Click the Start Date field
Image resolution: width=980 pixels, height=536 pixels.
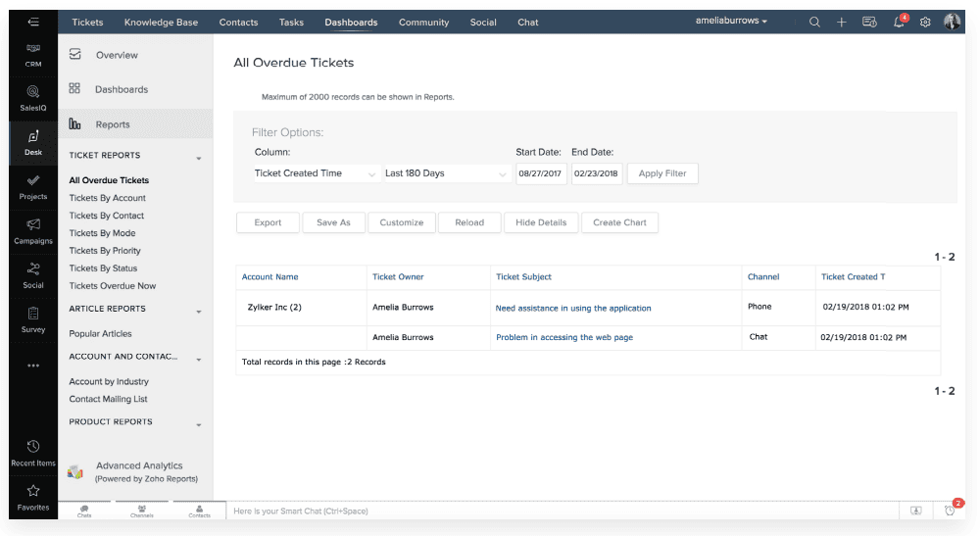pyautogui.click(x=541, y=173)
